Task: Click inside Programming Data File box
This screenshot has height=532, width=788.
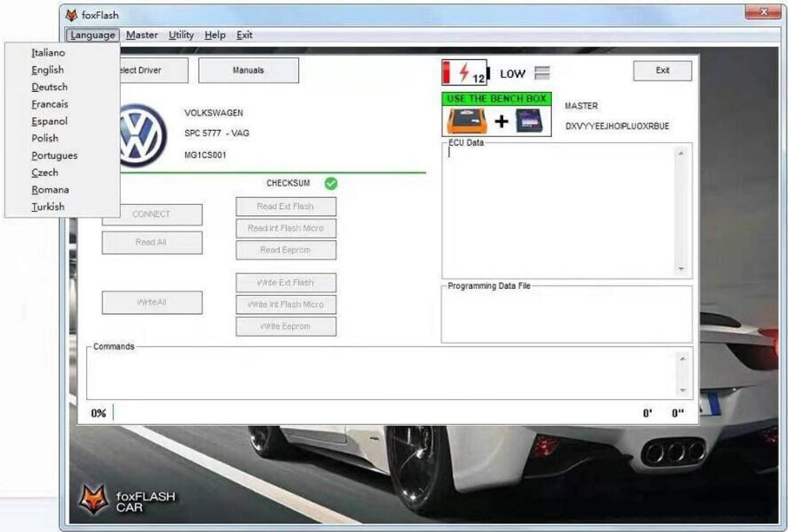Action: click(x=567, y=316)
